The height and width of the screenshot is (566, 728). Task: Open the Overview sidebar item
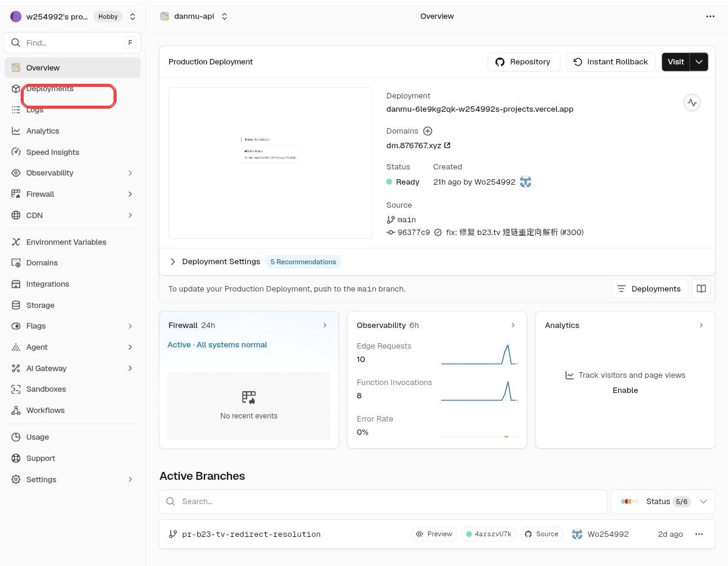tap(72, 68)
